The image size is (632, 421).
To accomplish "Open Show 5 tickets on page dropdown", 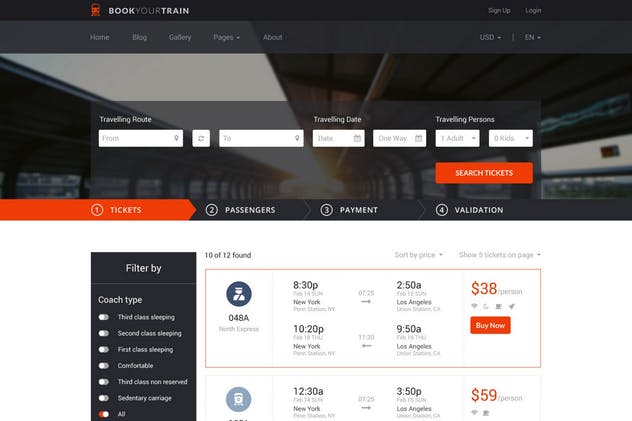I will 499,255.
